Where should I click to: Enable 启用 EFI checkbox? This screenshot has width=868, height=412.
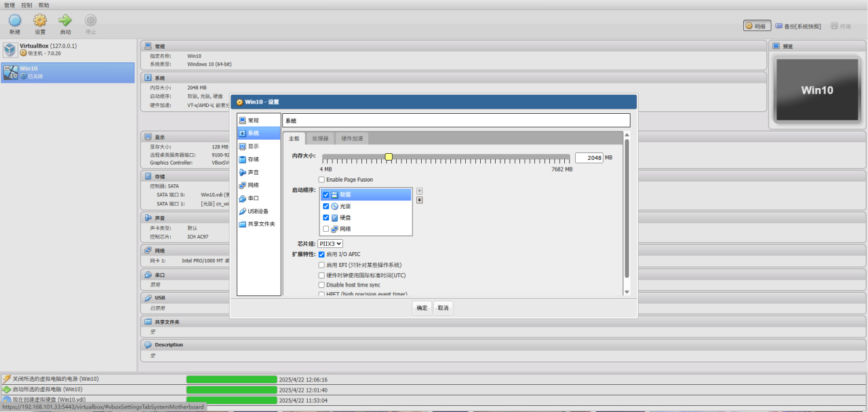(x=321, y=265)
